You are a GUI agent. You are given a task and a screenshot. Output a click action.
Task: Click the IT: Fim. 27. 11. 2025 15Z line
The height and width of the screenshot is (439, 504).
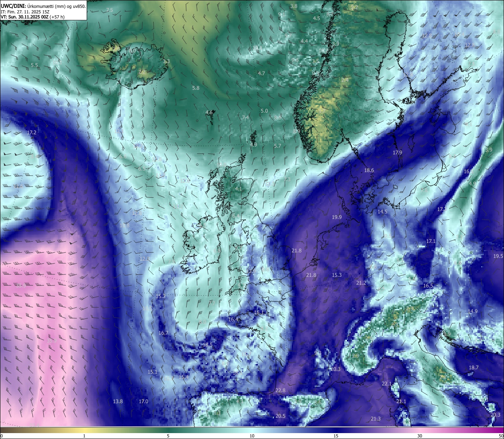pyautogui.click(x=25, y=11)
